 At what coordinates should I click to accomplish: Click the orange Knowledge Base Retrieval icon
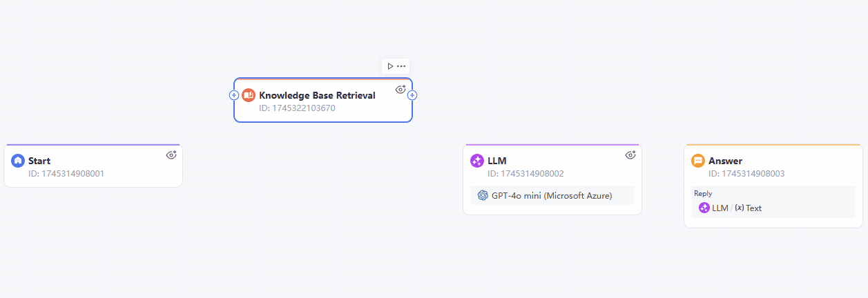(x=249, y=95)
